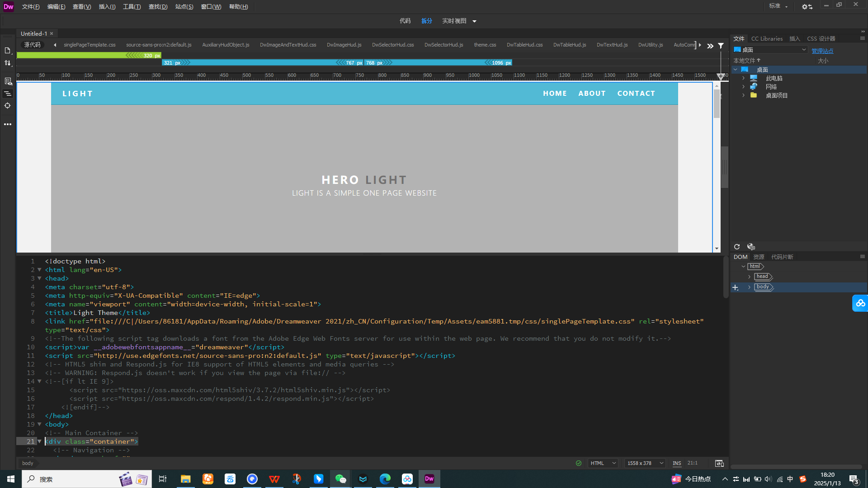Open the 插入(I) menu
Viewport: 868px width, 488px height.
pyautogui.click(x=107, y=7)
